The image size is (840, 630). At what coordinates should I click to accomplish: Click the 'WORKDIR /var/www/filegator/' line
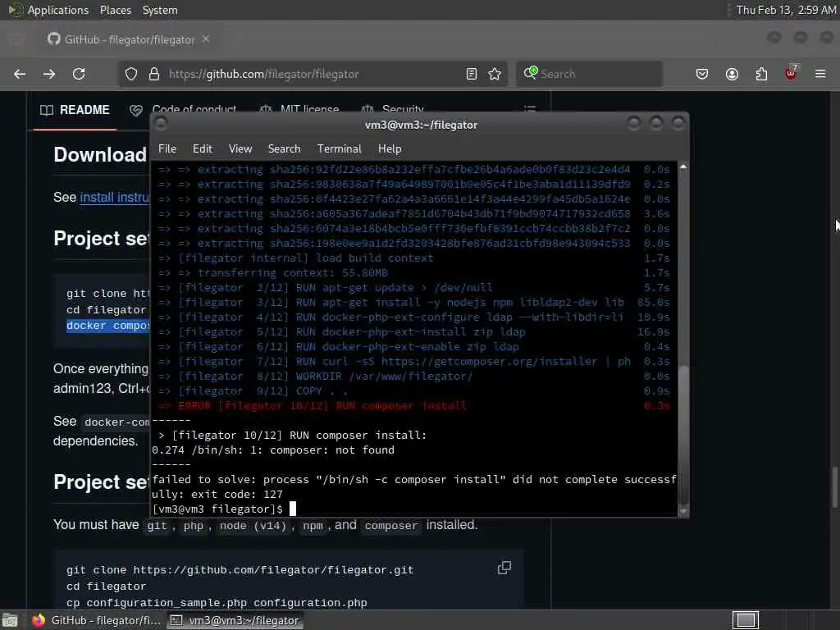coord(384,376)
